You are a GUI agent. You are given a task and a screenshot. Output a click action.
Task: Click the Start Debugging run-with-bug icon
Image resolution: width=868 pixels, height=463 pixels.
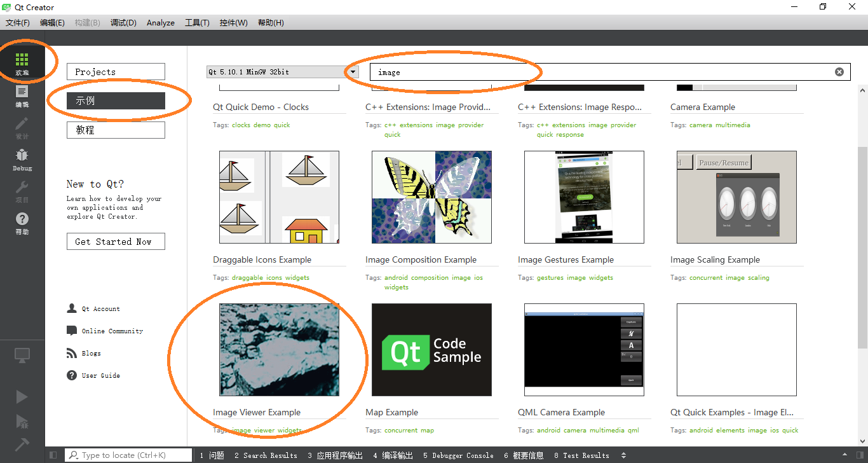tap(22, 421)
